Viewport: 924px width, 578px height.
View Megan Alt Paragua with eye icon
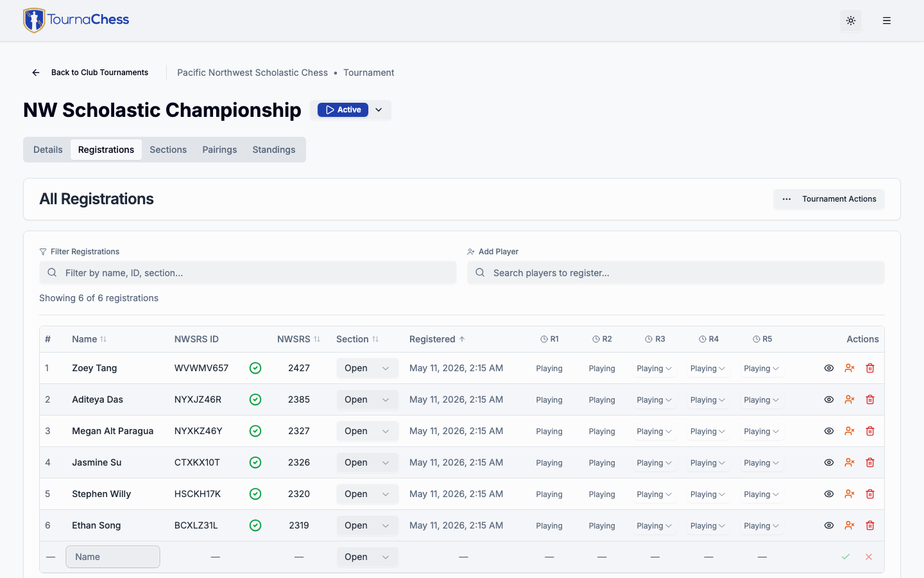829,431
